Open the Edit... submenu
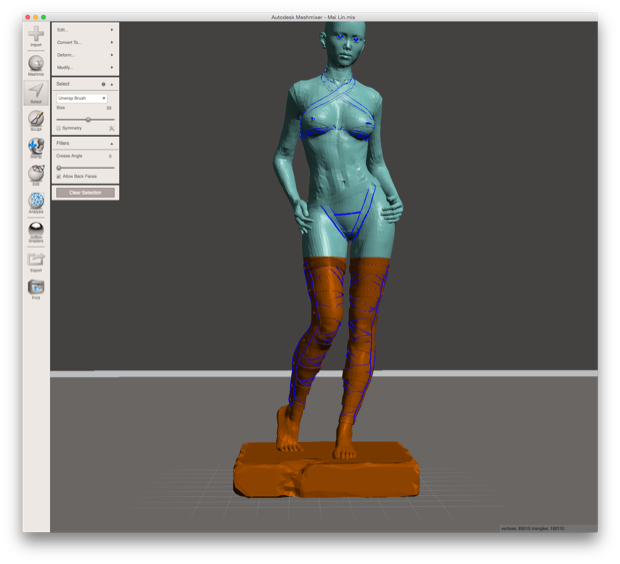 pyautogui.click(x=85, y=30)
